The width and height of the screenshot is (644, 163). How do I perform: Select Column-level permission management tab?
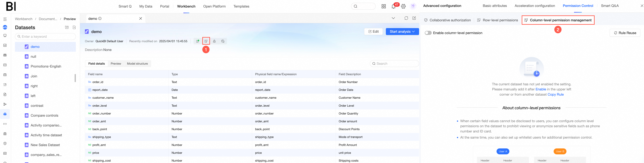pos(558,20)
